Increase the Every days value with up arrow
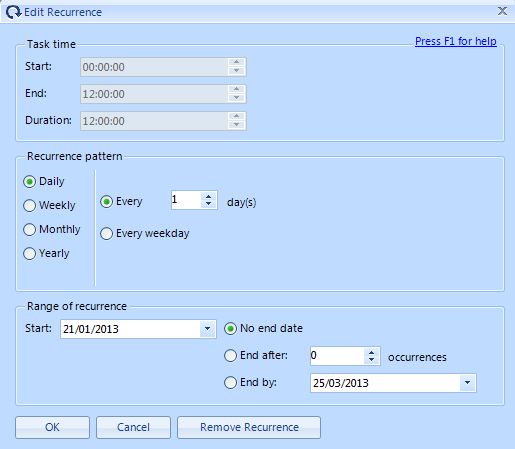The height and width of the screenshot is (449, 515). [209, 197]
